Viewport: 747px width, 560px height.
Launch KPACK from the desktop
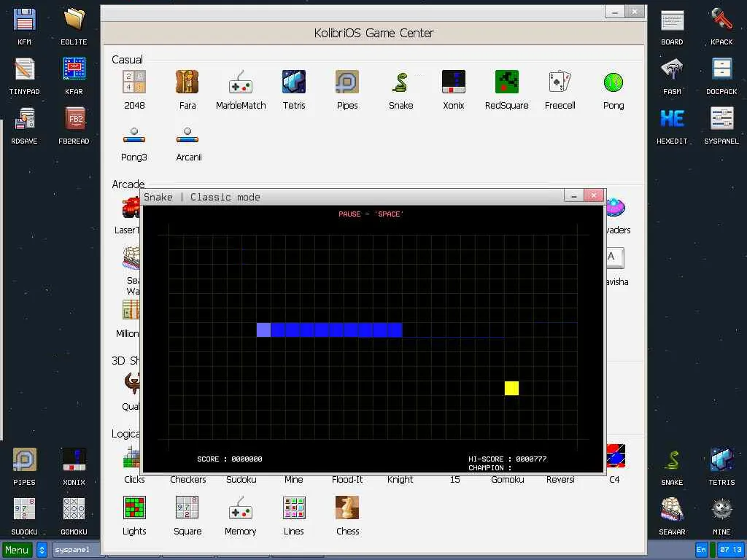click(721, 20)
